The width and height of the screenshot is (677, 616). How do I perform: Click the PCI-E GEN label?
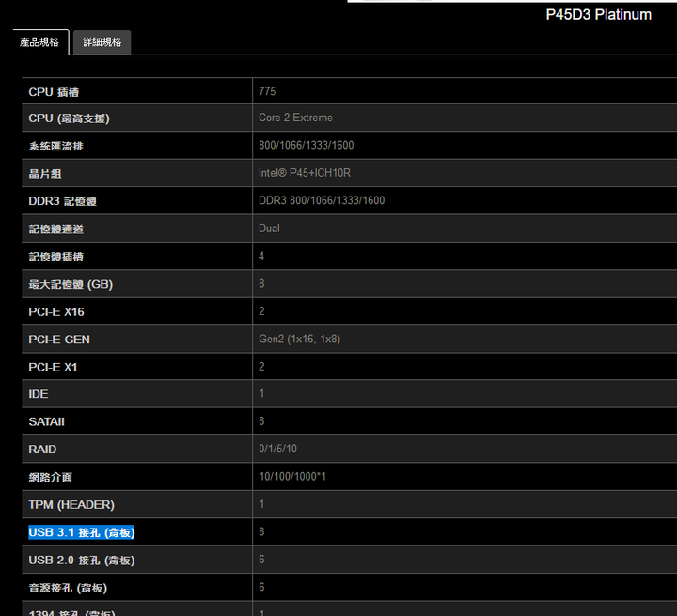(x=59, y=340)
